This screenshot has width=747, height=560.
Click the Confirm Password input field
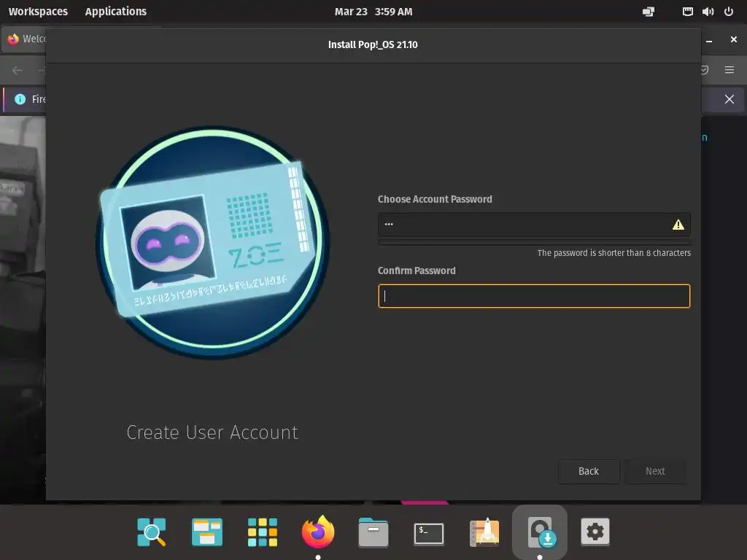534,296
